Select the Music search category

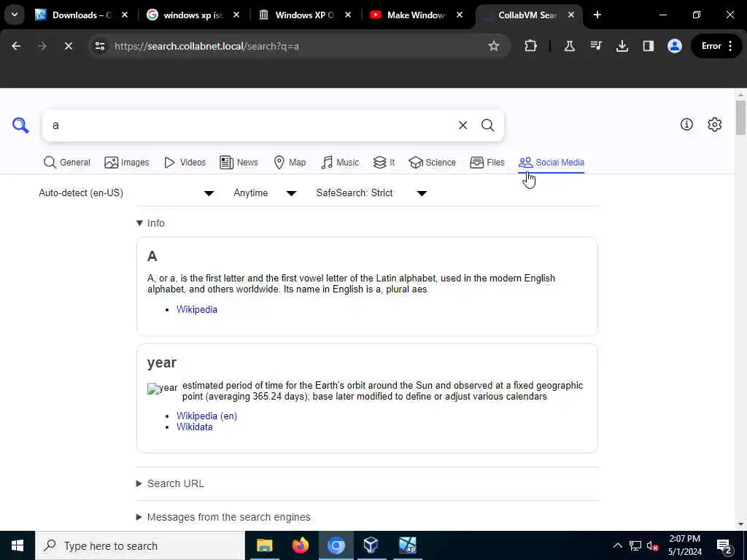340,163
